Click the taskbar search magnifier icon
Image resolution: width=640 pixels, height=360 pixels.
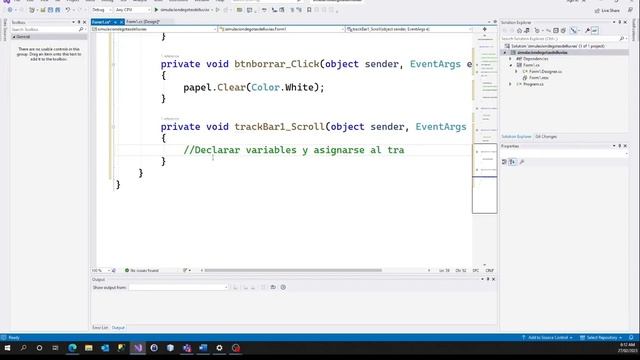tap(23, 348)
